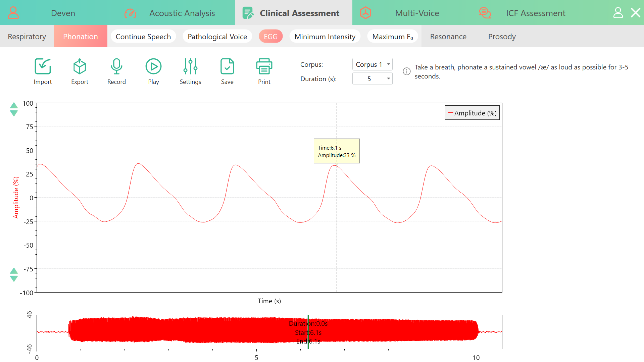This screenshot has height=362, width=644.
Task: Click the info icon beside instructions
Action: pyautogui.click(x=407, y=71)
